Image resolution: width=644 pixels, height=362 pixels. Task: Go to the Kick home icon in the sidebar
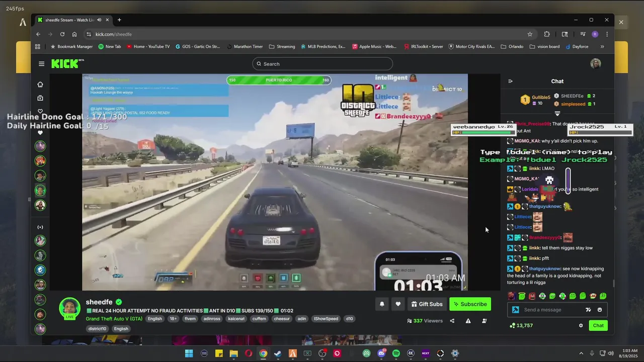(x=40, y=84)
